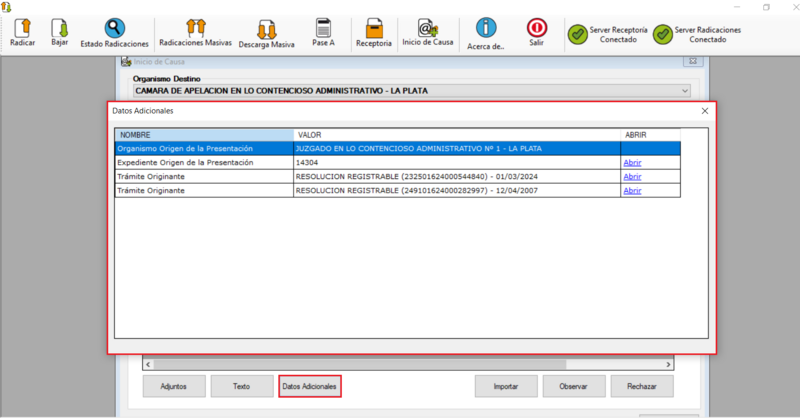Close the Inicio de Causa window

pyautogui.click(x=693, y=61)
